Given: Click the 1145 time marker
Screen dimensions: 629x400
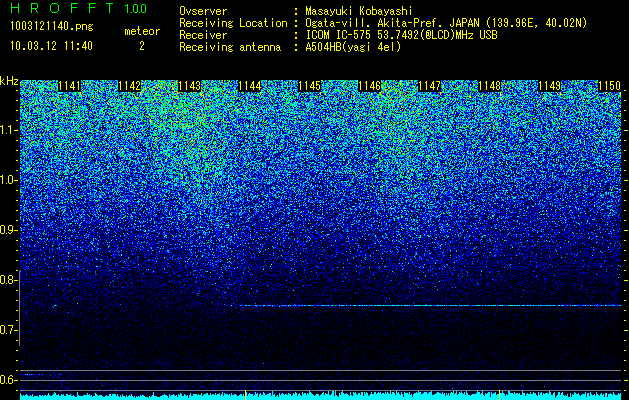Looking at the screenshot, I should pos(310,86).
